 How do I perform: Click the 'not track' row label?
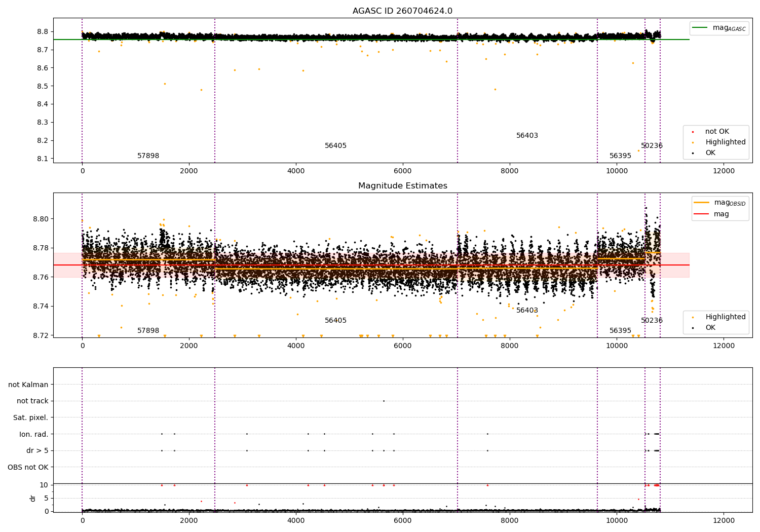[x=32, y=401]
